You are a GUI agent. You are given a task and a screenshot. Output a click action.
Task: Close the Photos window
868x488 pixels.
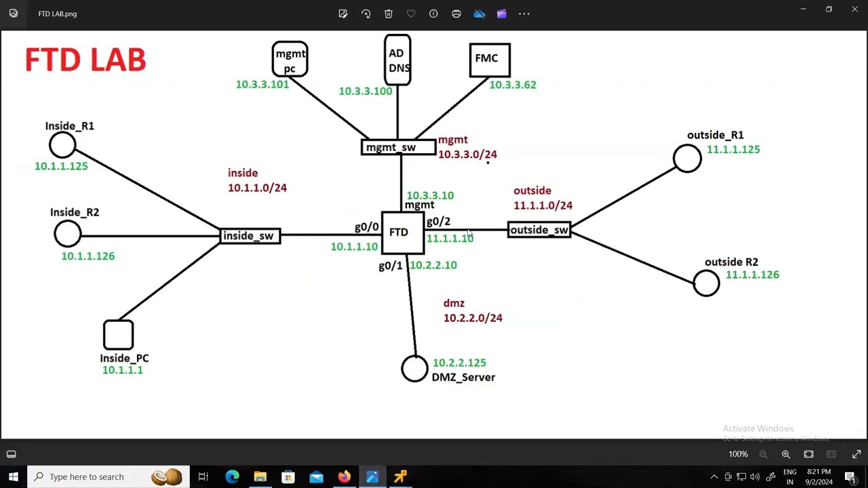pyautogui.click(x=854, y=9)
